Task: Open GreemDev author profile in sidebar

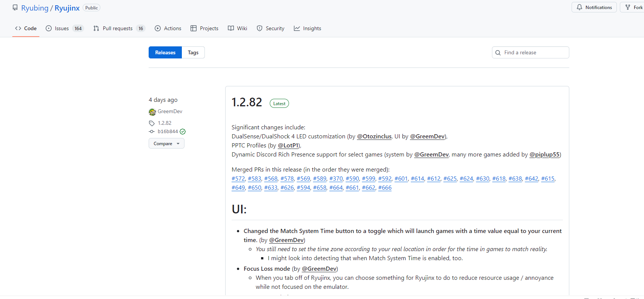Action: 170,111
